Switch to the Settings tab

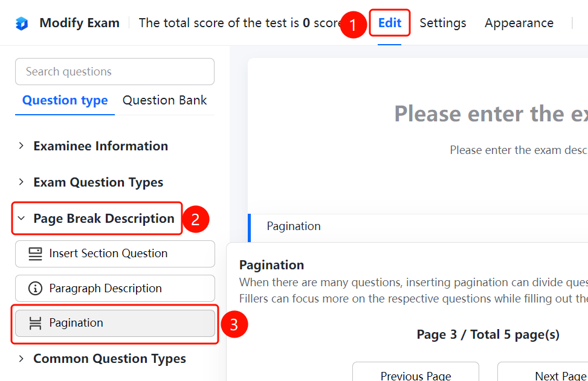(443, 23)
